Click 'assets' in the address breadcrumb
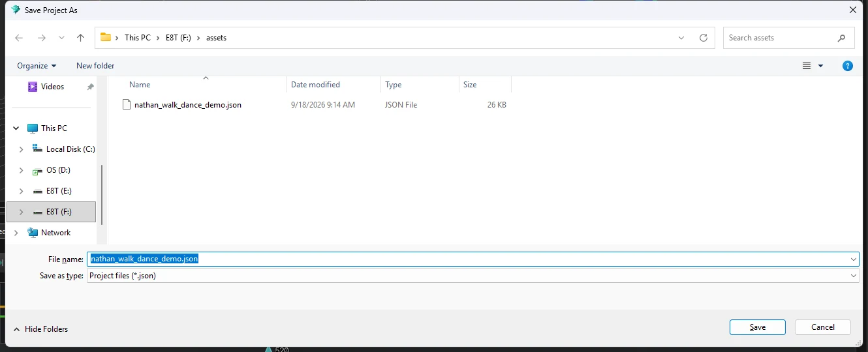This screenshot has height=352, width=868. (216, 38)
